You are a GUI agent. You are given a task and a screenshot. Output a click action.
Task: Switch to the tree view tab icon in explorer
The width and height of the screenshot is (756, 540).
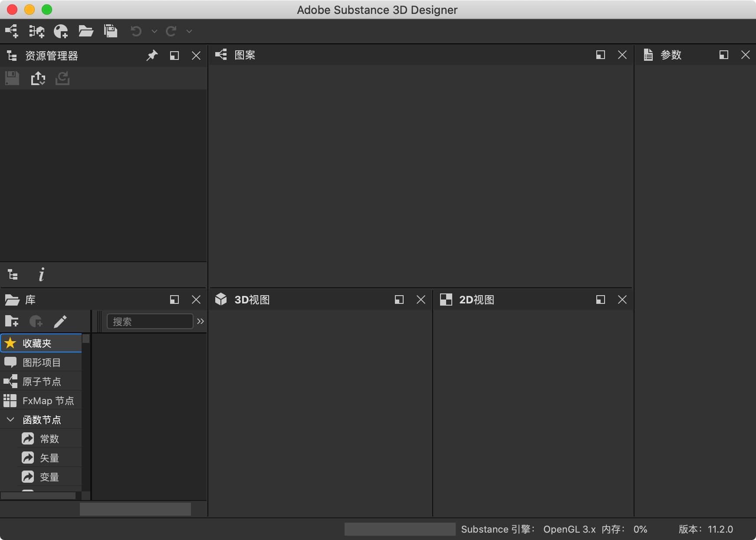[x=13, y=274]
